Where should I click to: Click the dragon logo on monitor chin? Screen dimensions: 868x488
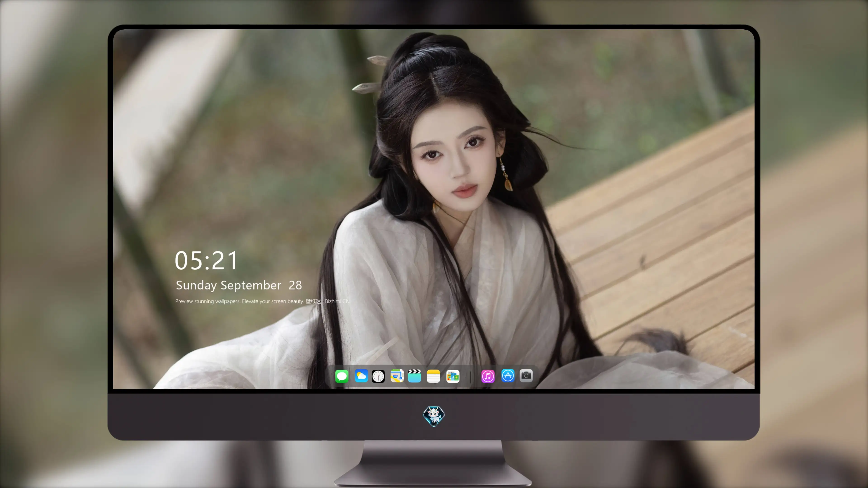click(x=434, y=416)
